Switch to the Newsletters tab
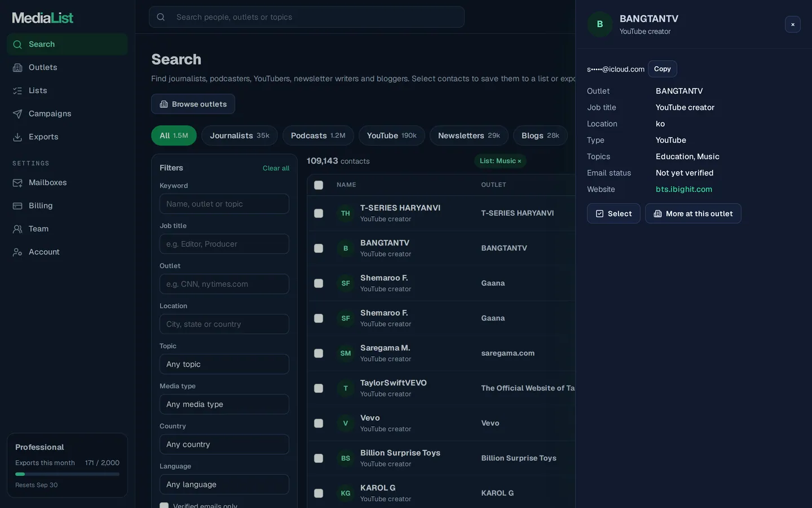 469,135
